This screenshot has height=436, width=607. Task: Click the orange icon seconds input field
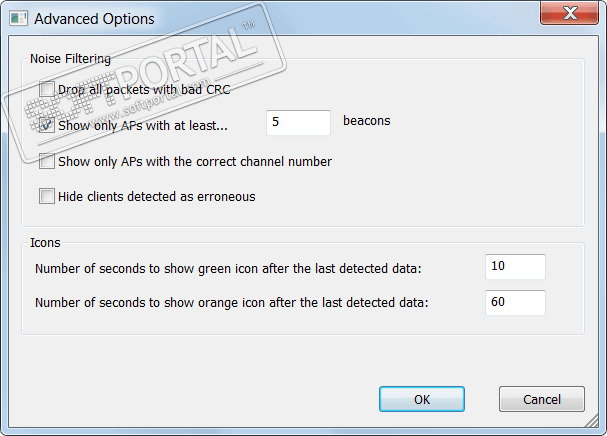pyautogui.click(x=515, y=302)
